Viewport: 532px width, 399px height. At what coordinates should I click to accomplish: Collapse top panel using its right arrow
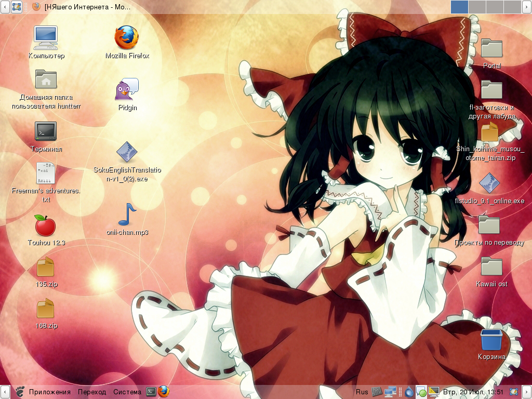tap(527, 7)
